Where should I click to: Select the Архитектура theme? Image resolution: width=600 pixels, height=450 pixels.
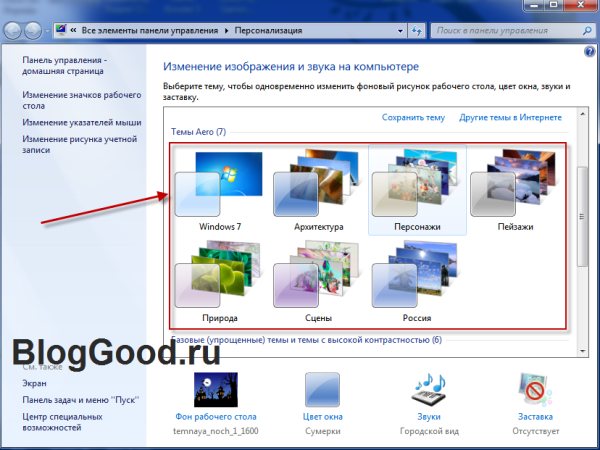tap(318, 191)
